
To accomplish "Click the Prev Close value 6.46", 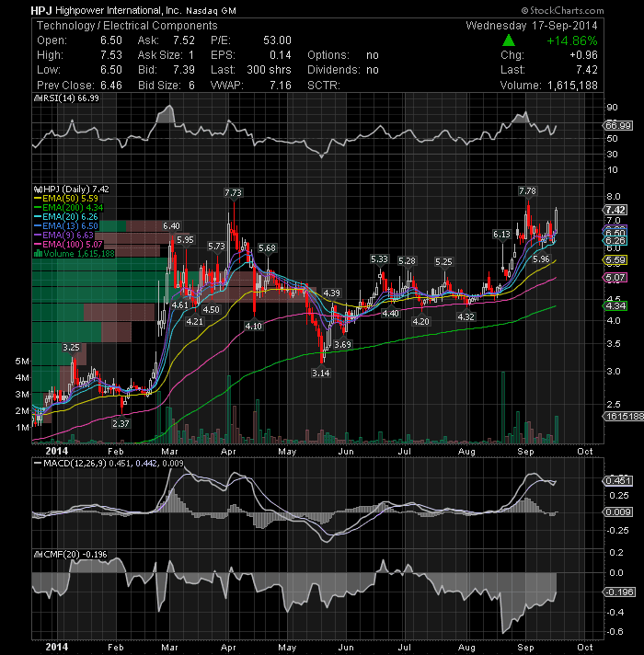I will (111, 86).
